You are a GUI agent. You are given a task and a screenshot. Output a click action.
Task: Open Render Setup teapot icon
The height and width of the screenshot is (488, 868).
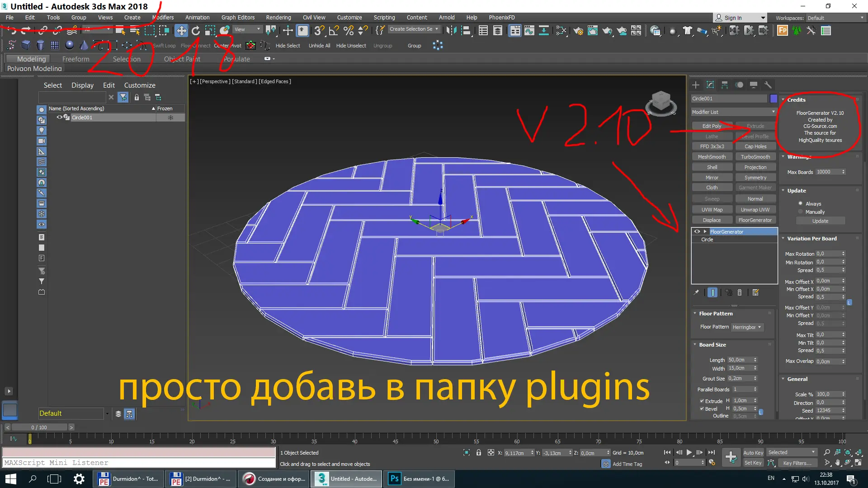(578, 31)
